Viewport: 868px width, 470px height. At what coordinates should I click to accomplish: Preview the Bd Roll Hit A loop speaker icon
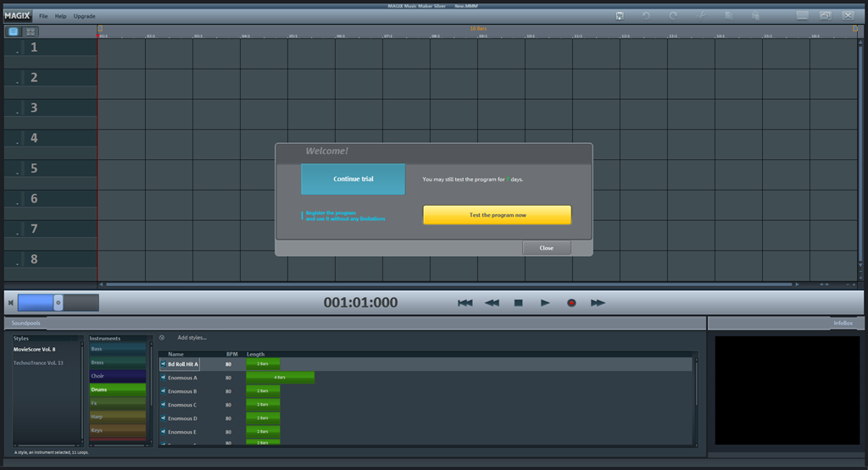click(164, 364)
